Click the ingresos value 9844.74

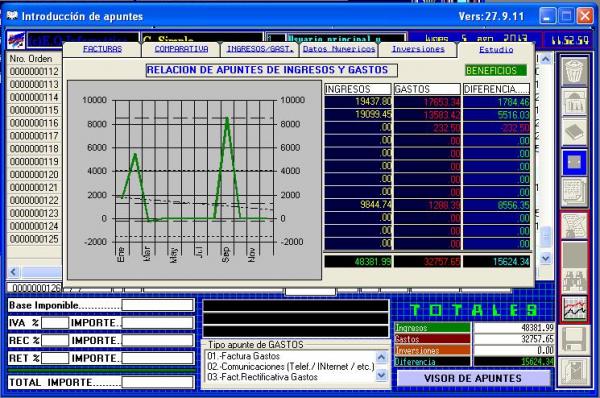(358, 205)
